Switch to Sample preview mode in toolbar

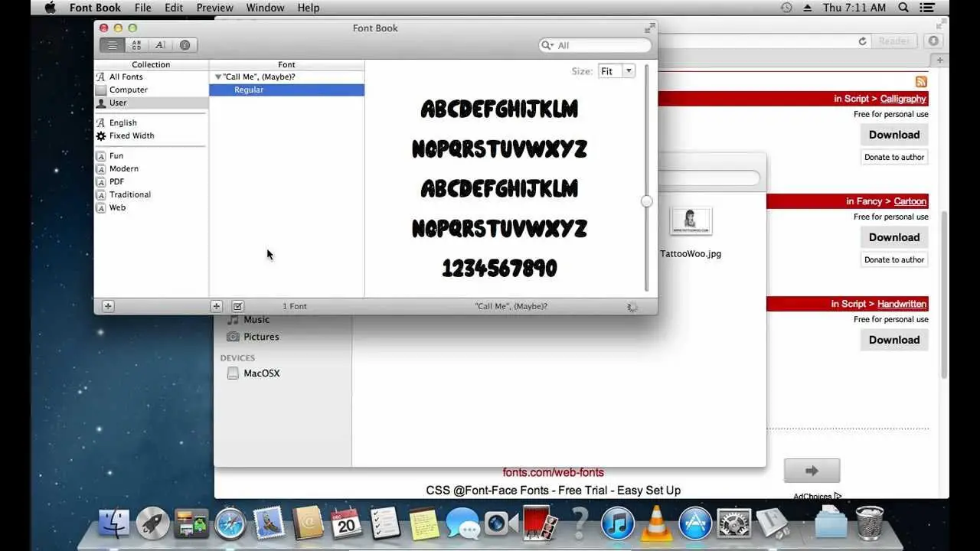click(x=113, y=45)
